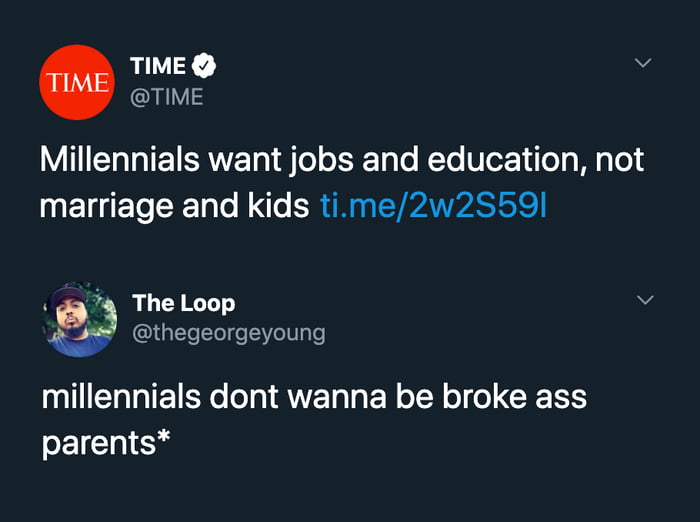
Task: Open the ti.me/2w2S59I article link
Action: [x=434, y=205]
